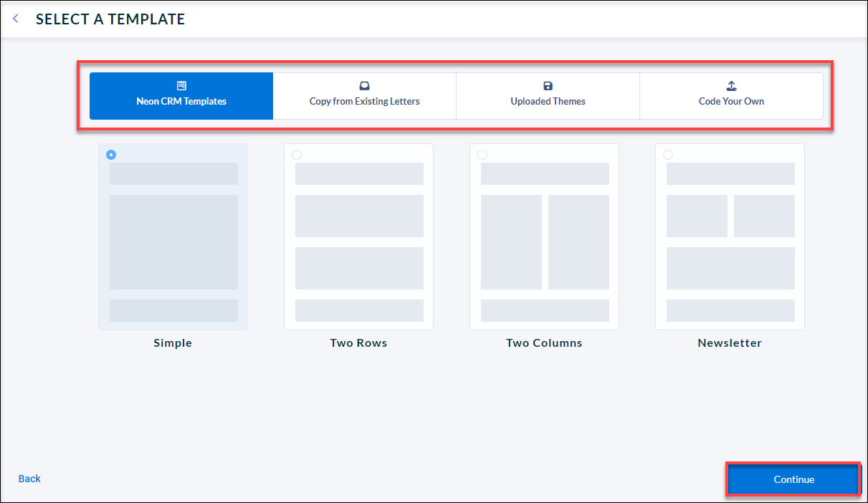Click the inbox icon for Copy from Existing Letters
This screenshot has width=868, height=503.
365,85
